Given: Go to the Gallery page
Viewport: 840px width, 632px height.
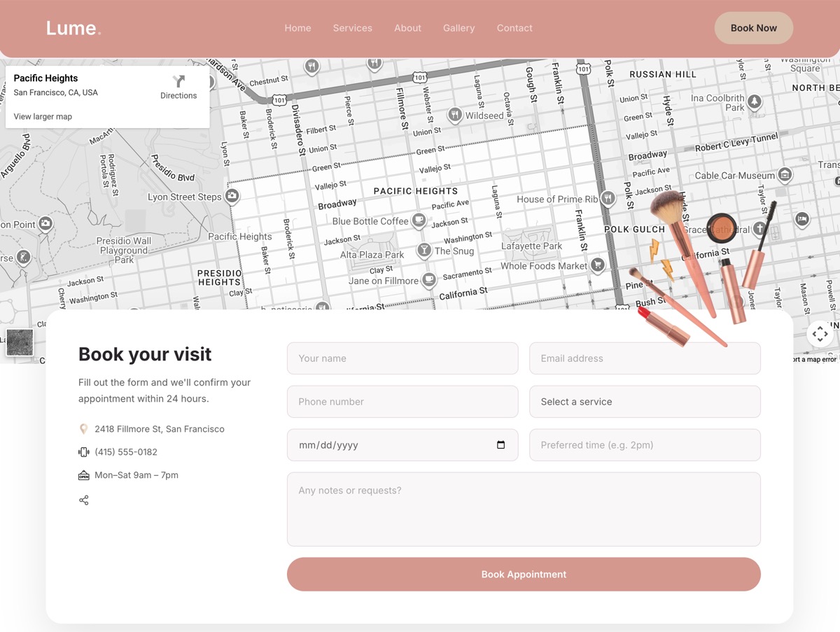Looking at the screenshot, I should tap(458, 28).
